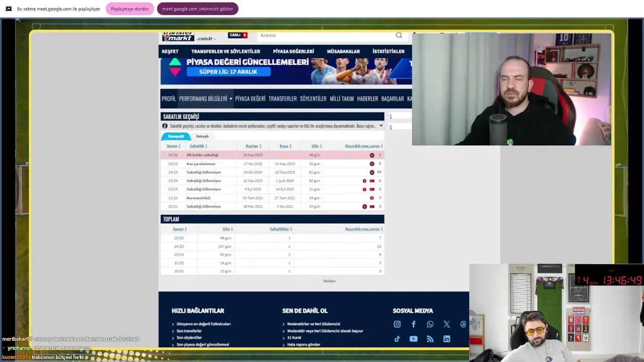Viewport: 644px width, 362px height.
Task: Click club crest in Kas yaralanması row
Action: pyautogui.click(x=372, y=164)
